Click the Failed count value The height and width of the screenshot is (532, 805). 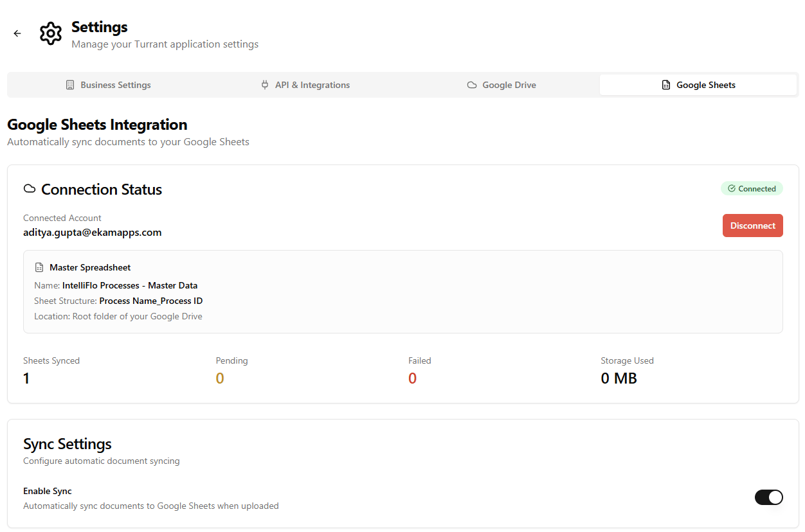pos(412,378)
